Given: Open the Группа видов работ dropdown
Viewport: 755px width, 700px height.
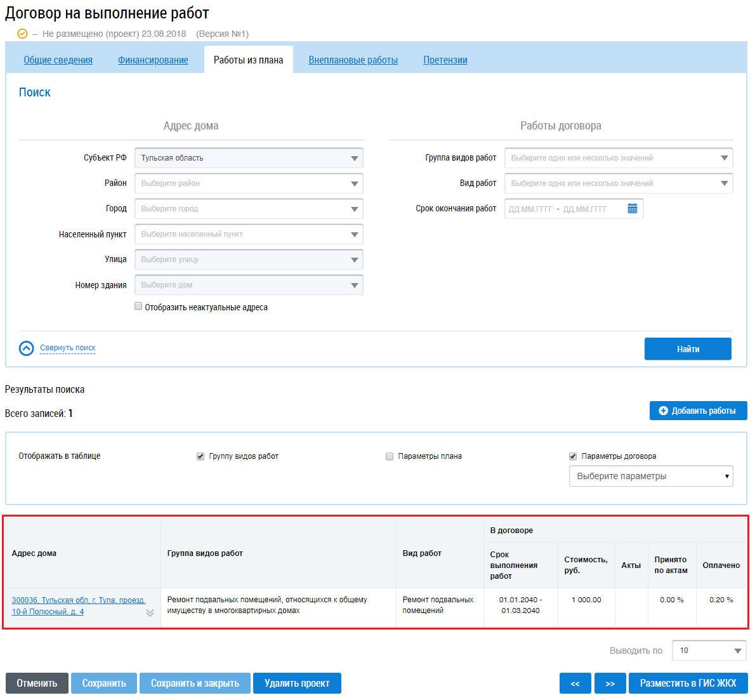Looking at the screenshot, I should tap(619, 158).
